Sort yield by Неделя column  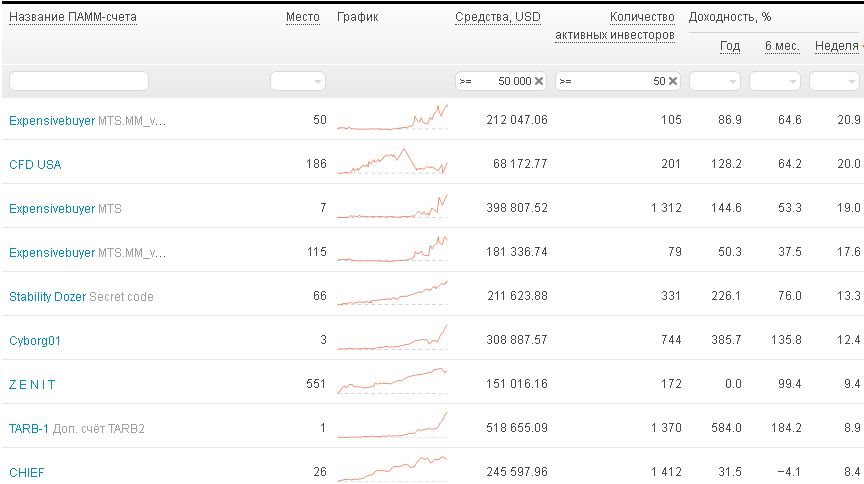point(836,46)
